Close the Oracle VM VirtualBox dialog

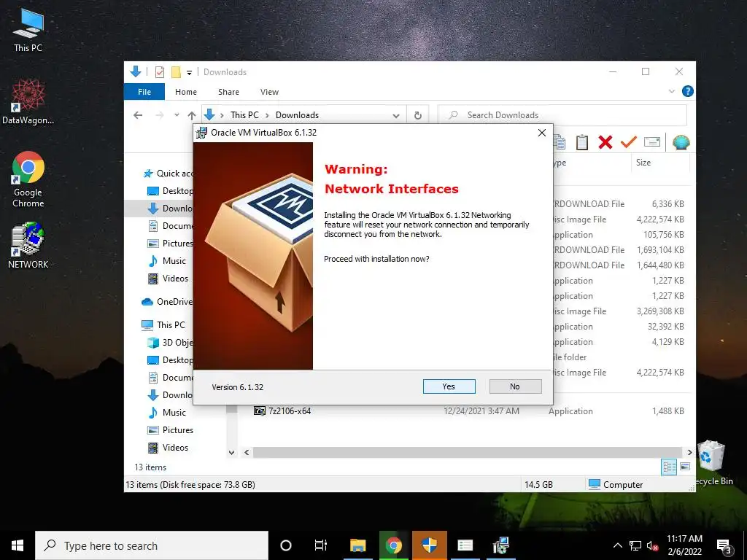click(x=542, y=133)
